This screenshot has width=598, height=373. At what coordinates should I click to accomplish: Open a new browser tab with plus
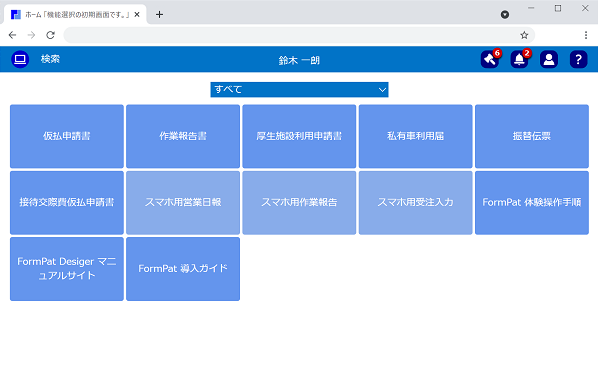coord(159,14)
